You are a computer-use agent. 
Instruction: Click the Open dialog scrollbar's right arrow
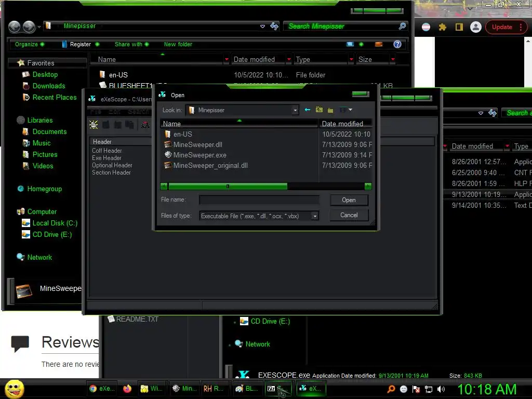[x=368, y=187]
